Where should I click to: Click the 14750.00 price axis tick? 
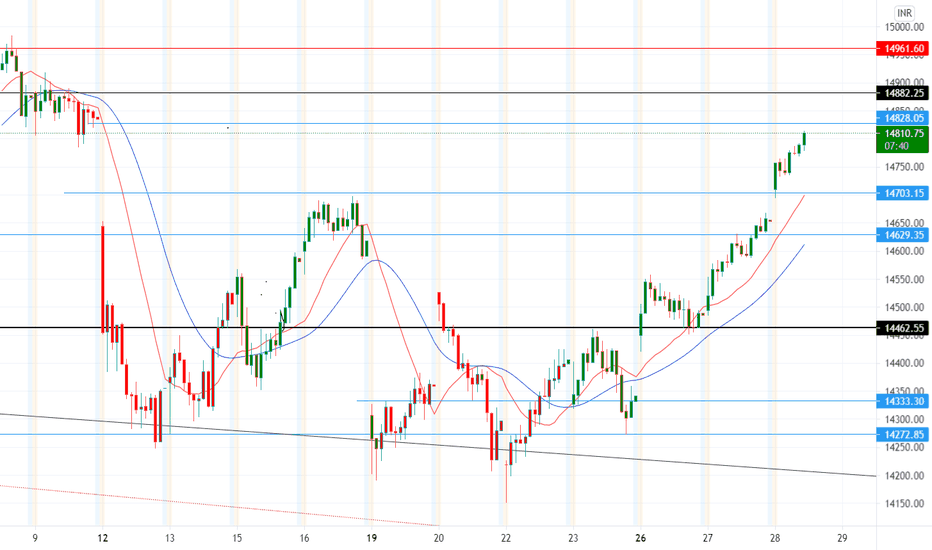click(x=904, y=167)
